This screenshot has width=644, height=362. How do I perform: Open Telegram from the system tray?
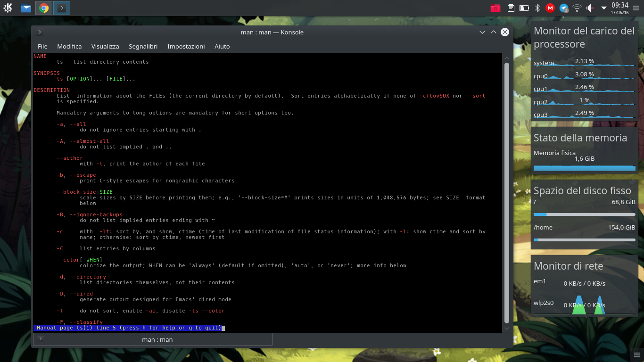pos(564,8)
